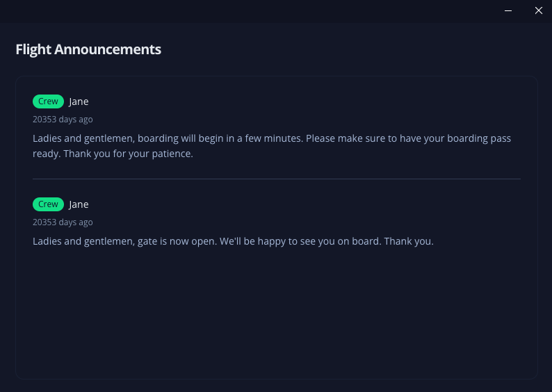
Task: Click the empty area below the last announcement
Action: [x=276, y=313]
